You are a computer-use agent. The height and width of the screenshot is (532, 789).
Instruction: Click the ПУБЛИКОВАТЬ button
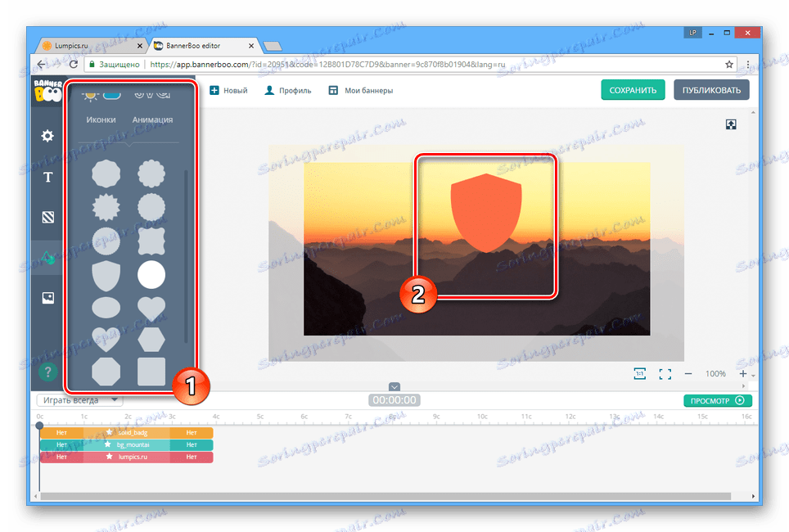point(711,90)
